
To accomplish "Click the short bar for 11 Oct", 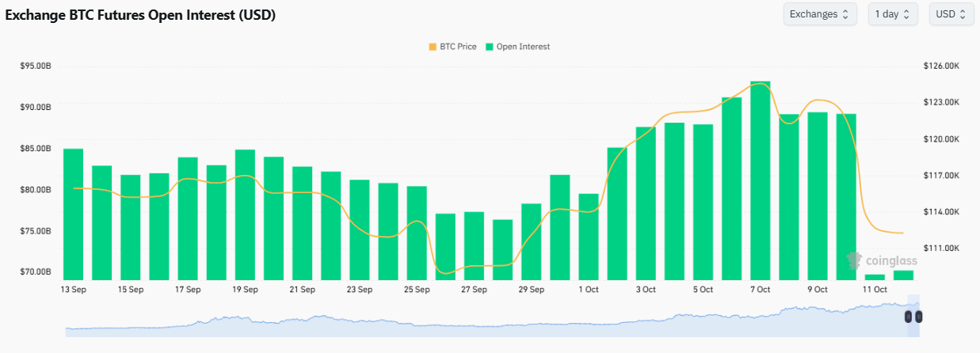I will (875, 277).
